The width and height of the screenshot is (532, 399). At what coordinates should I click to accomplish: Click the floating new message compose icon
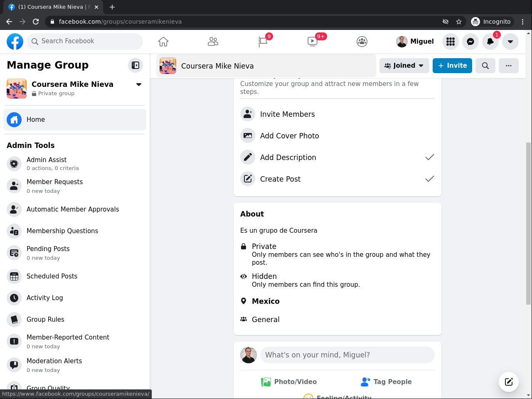point(509,382)
